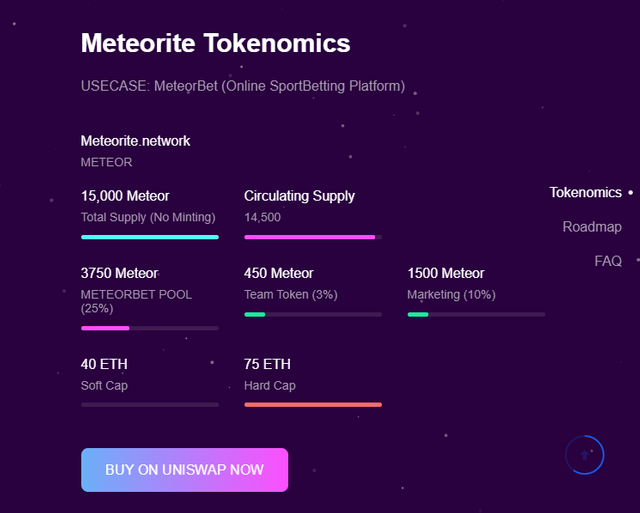The width and height of the screenshot is (640, 513).
Task: Click the Meteorite Tokenomics heading
Action: pyautogui.click(x=215, y=43)
